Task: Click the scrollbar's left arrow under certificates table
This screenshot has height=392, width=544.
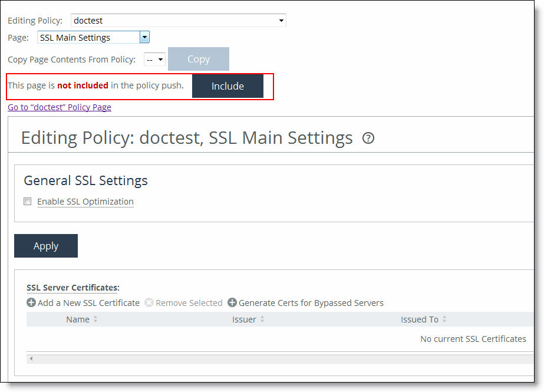Action: point(31,358)
